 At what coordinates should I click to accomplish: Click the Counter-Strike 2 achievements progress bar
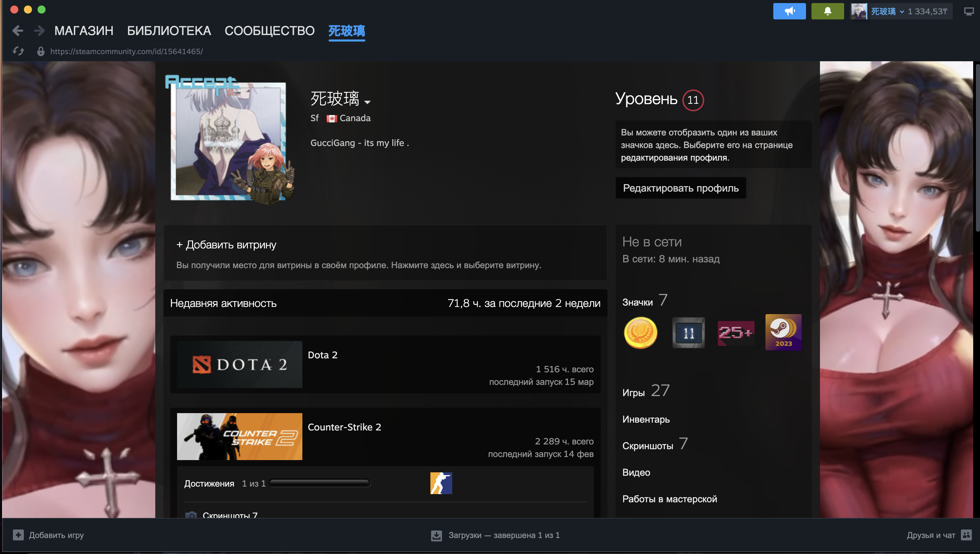[x=319, y=483]
